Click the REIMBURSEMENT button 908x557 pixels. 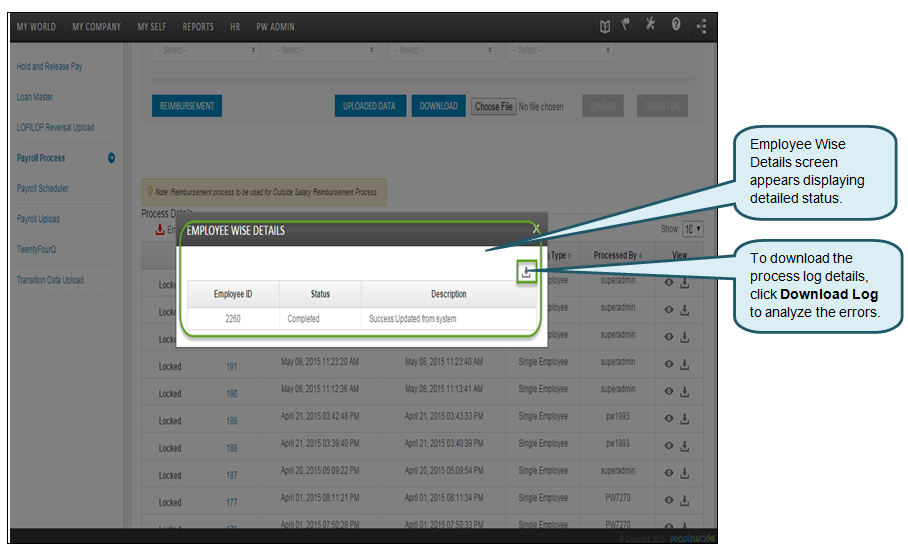pos(187,106)
